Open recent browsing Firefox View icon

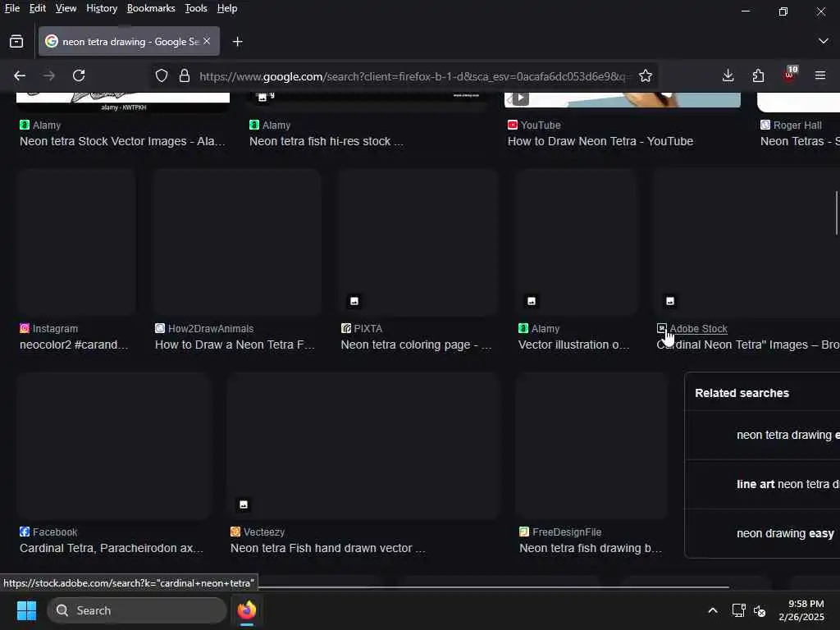[x=16, y=41]
